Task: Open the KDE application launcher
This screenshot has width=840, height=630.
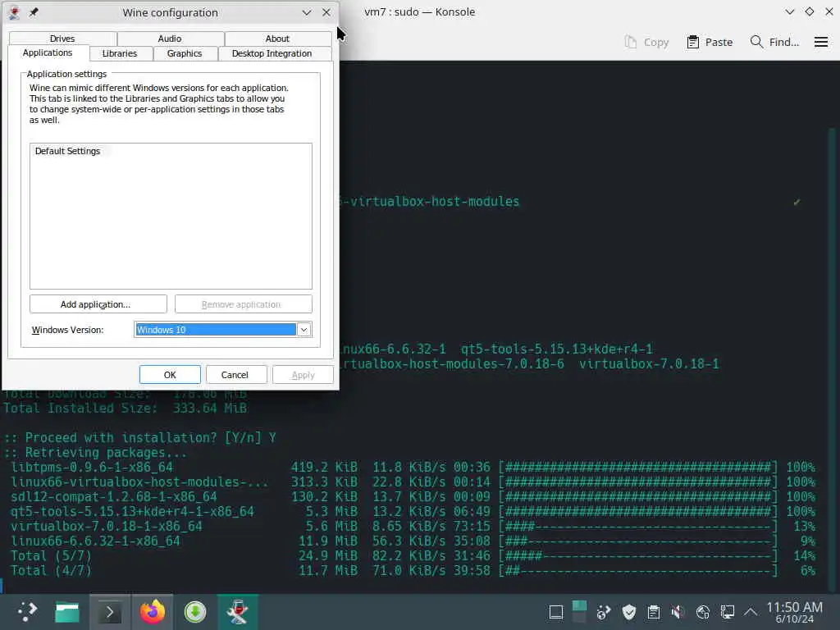Action: pos(26,611)
